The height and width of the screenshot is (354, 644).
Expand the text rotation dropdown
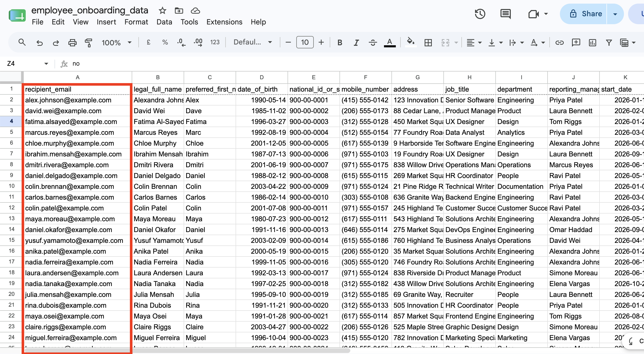click(543, 42)
